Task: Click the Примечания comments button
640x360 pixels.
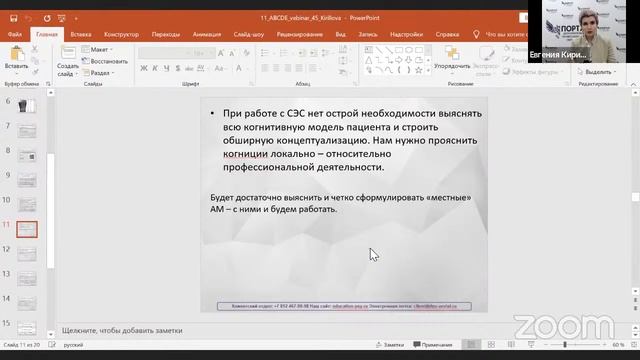Action: coord(433,345)
